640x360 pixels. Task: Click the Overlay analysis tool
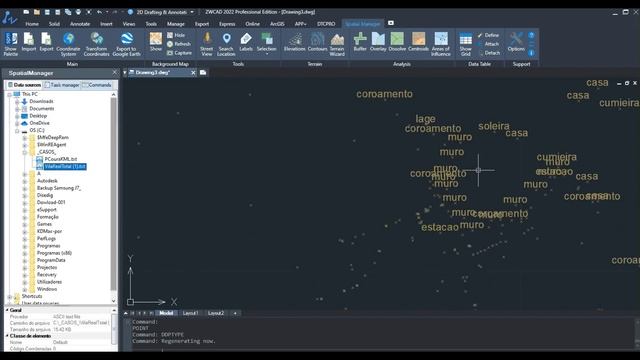[x=378, y=42]
